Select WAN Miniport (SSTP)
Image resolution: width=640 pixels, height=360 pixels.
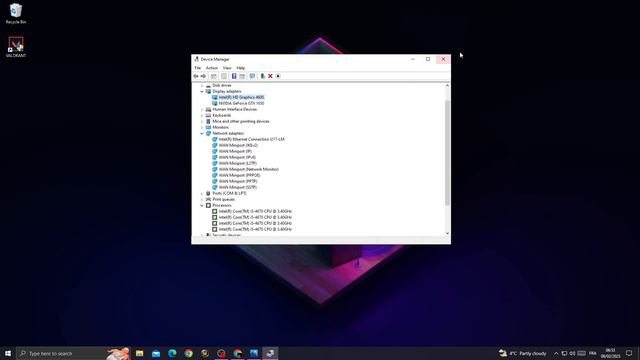(x=238, y=187)
